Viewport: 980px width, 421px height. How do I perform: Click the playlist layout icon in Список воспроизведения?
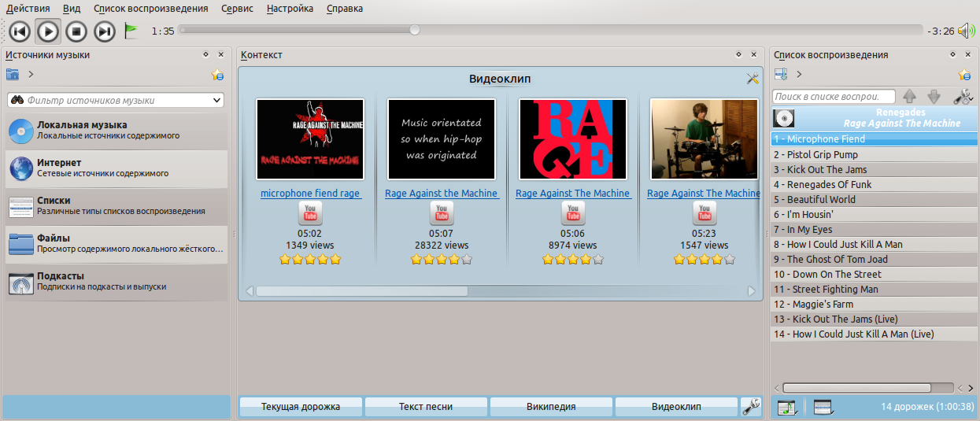(781, 75)
